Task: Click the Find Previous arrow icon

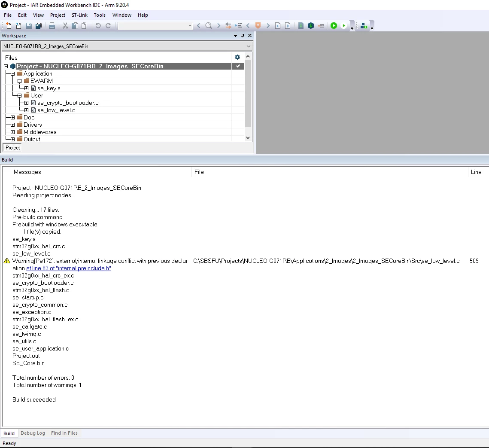Action: pos(199,26)
